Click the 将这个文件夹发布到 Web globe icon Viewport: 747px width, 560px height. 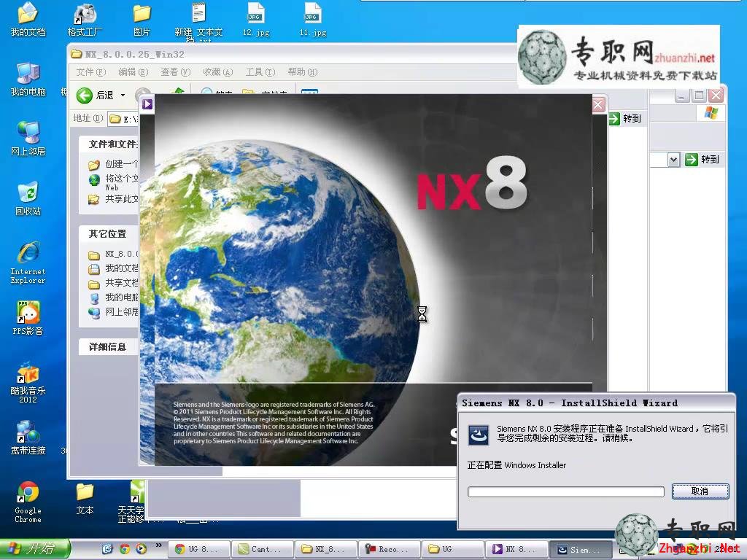point(94,181)
